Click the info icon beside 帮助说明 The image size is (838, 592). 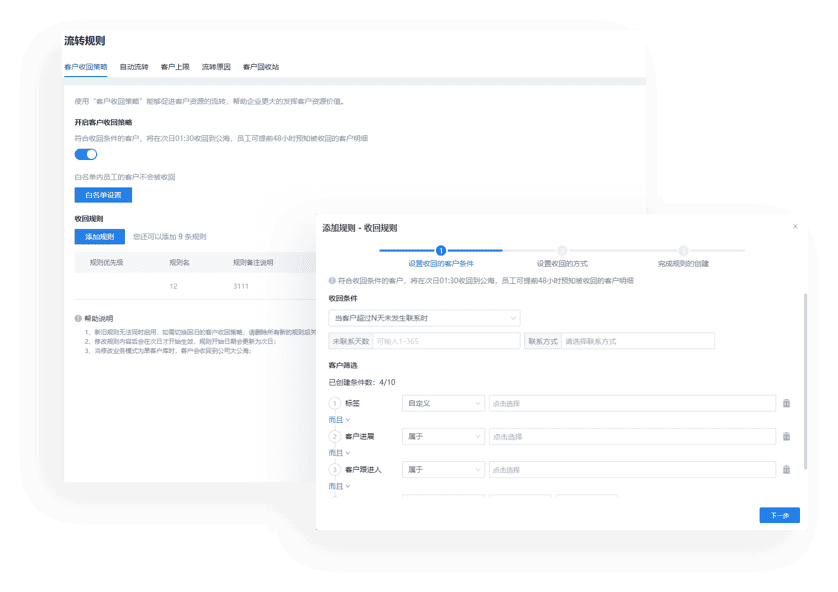[78, 318]
